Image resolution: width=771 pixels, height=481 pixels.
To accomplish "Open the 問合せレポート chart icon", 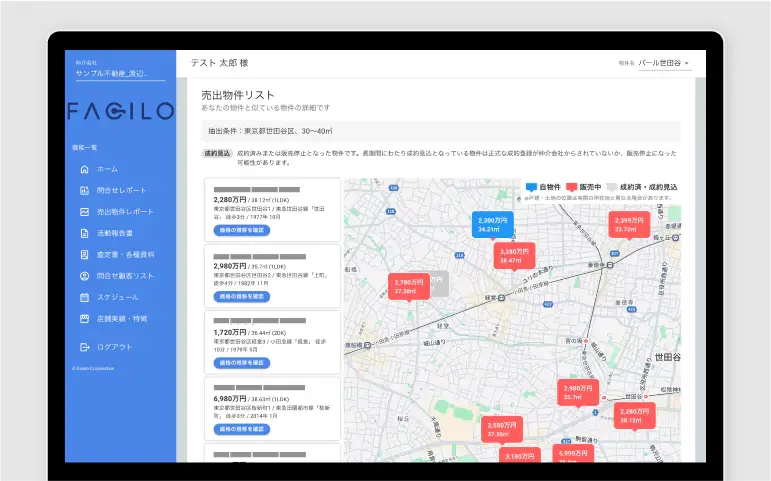I will click(x=84, y=190).
